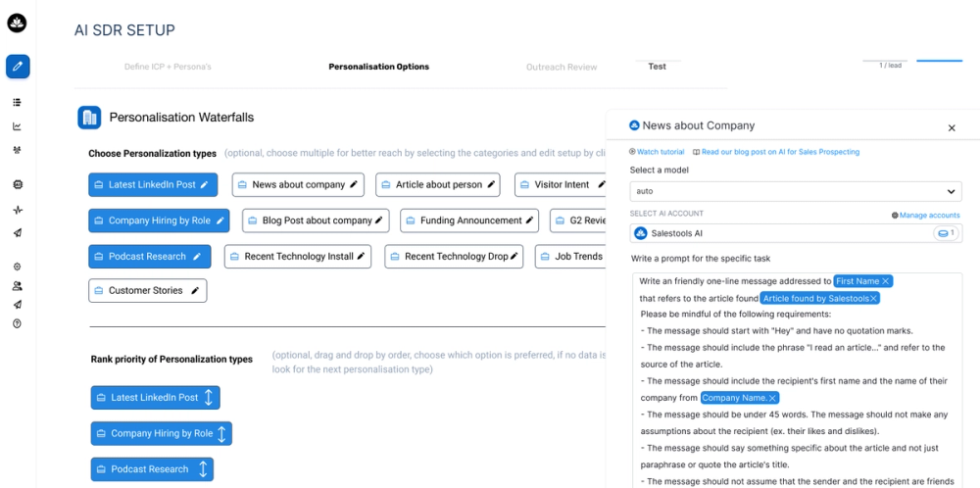Go to Define ICP + Persona's step

(168, 67)
